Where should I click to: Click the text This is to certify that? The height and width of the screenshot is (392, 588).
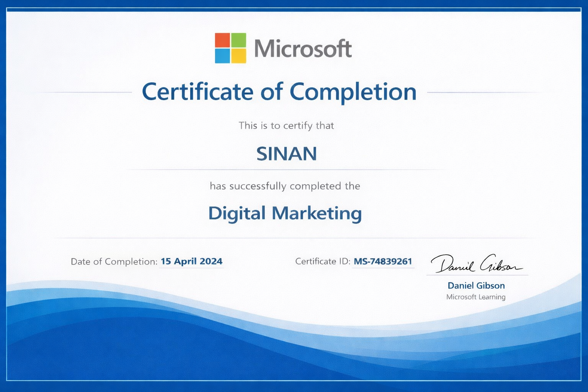[x=286, y=126]
